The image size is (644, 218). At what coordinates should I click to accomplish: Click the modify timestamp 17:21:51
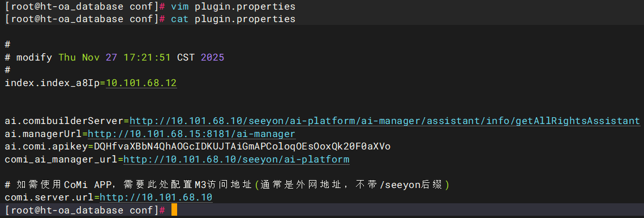(147, 58)
